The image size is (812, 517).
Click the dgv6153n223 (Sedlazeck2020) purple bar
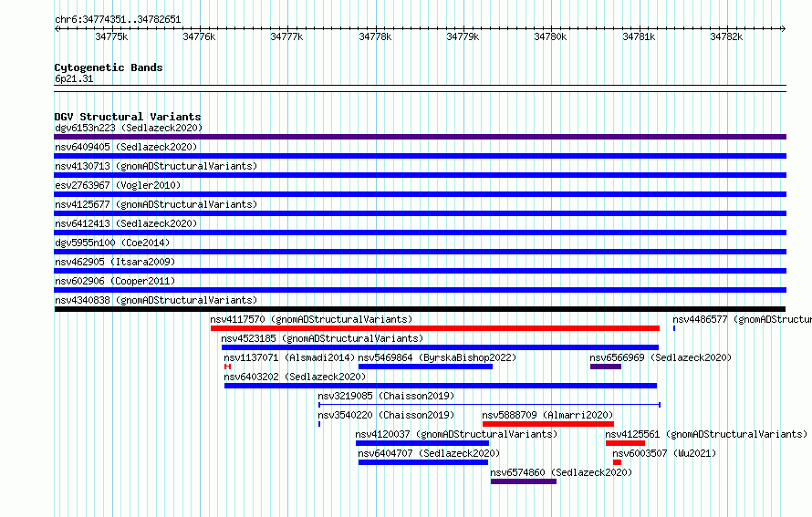(x=420, y=137)
